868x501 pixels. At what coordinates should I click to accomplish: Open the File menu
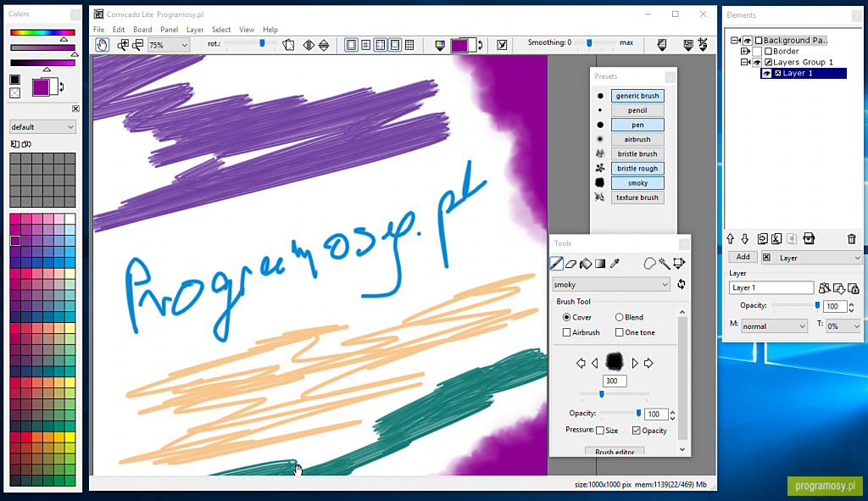click(98, 30)
